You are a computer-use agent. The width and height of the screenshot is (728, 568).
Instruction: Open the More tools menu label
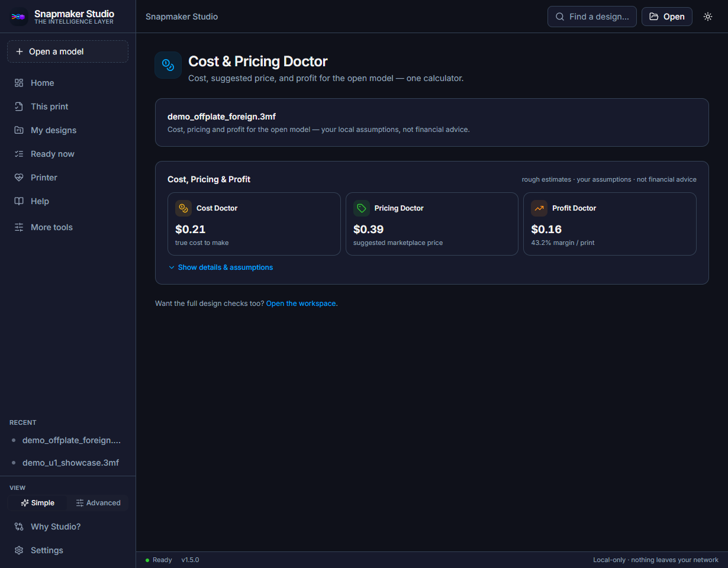51,227
